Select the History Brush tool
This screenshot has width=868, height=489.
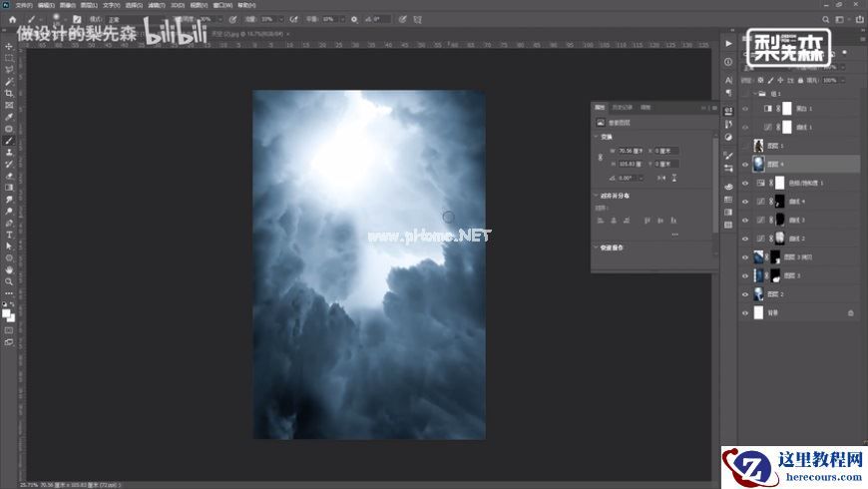tap(9, 164)
